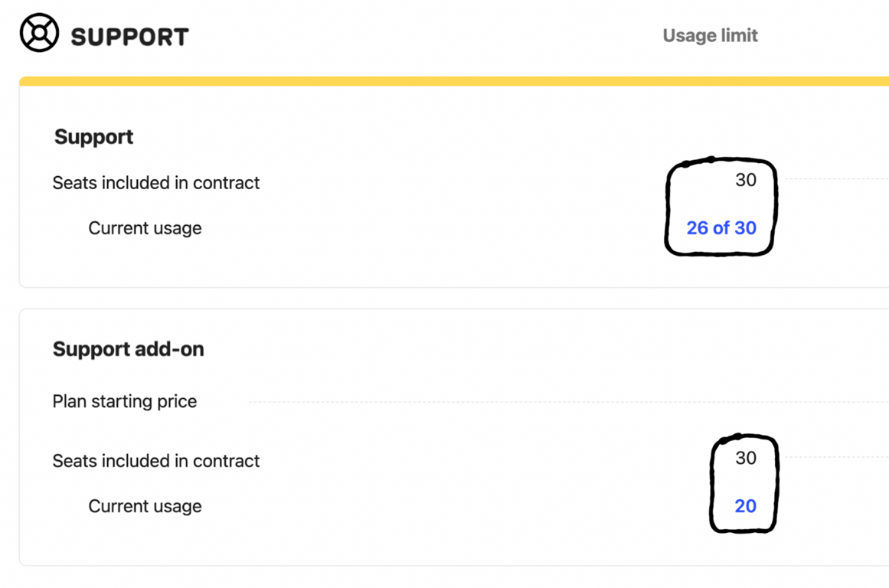889x588 pixels.
Task: Click the SUPPORT title text
Action: [x=129, y=37]
